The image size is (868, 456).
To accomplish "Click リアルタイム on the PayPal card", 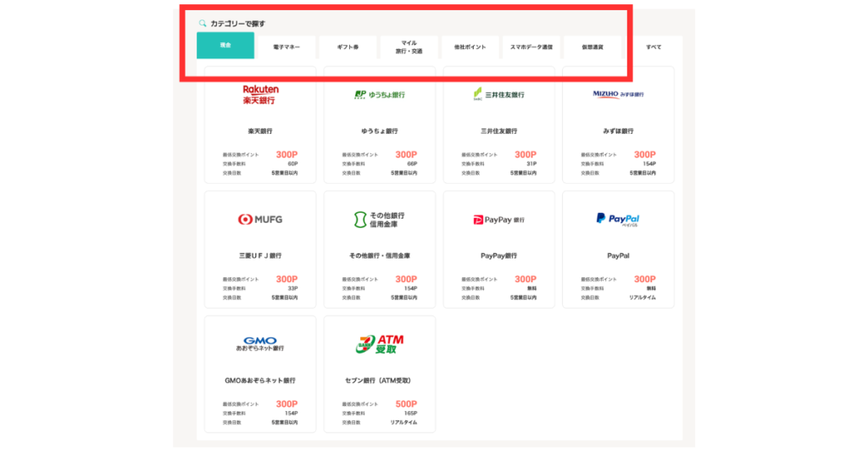I will (643, 298).
